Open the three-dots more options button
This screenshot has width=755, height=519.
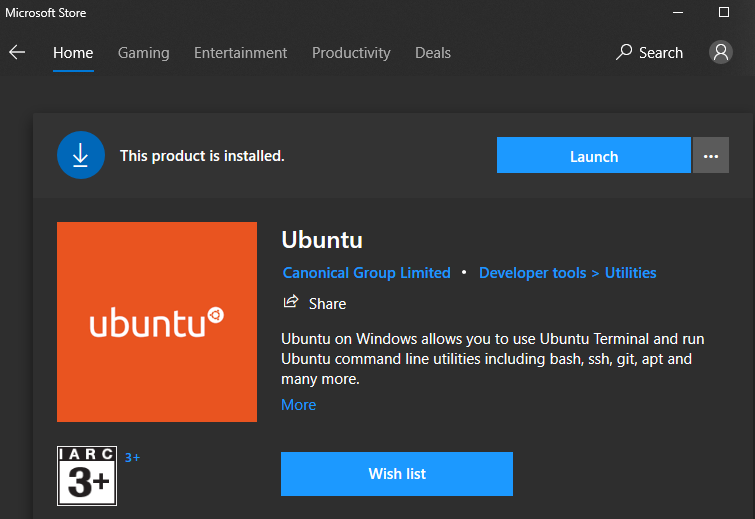[x=711, y=155]
